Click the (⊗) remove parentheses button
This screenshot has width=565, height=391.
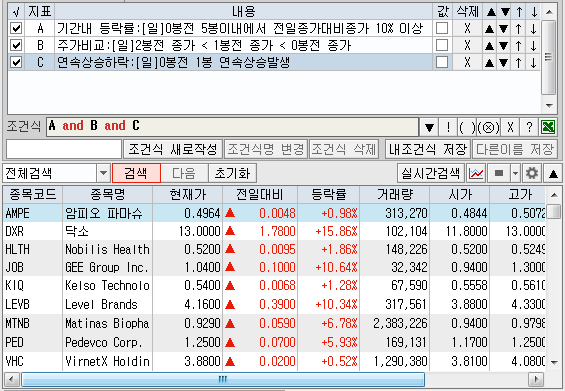click(488, 127)
